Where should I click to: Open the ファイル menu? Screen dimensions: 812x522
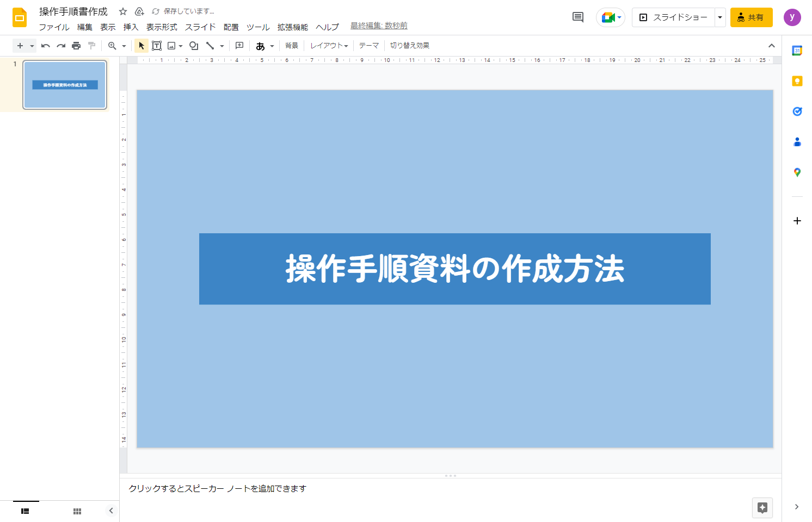(x=54, y=27)
